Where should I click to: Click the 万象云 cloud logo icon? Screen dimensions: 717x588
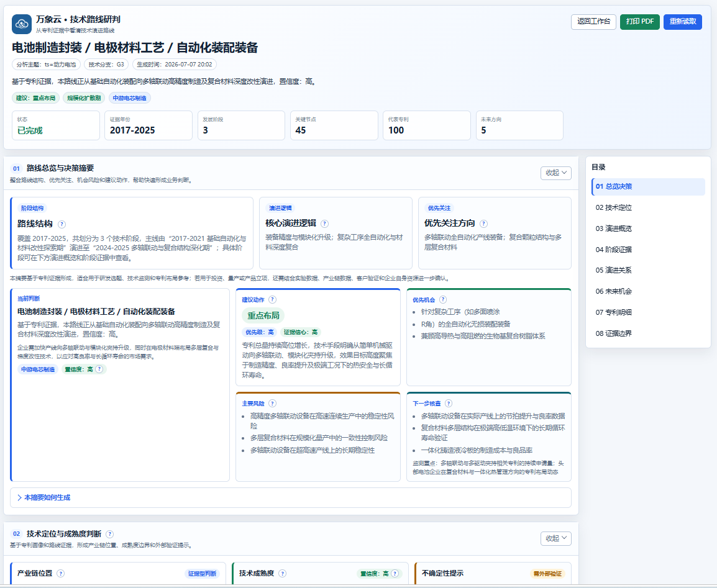(x=22, y=24)
